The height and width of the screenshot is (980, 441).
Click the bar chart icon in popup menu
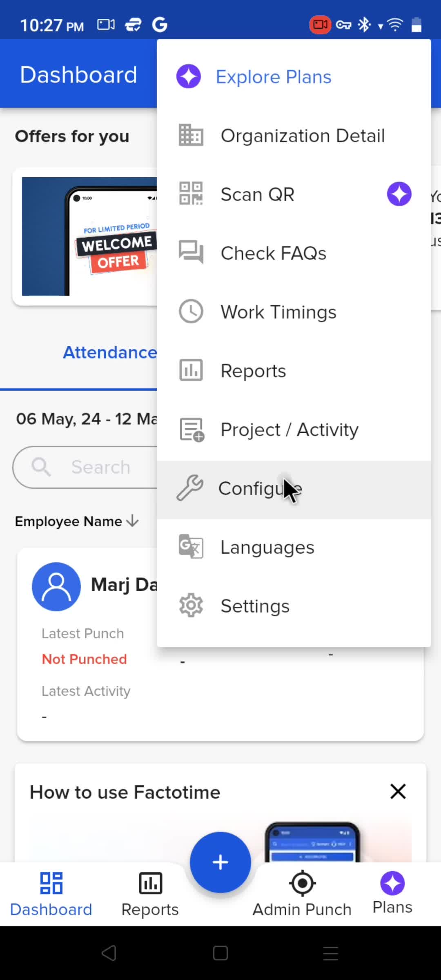pos(191,370)
